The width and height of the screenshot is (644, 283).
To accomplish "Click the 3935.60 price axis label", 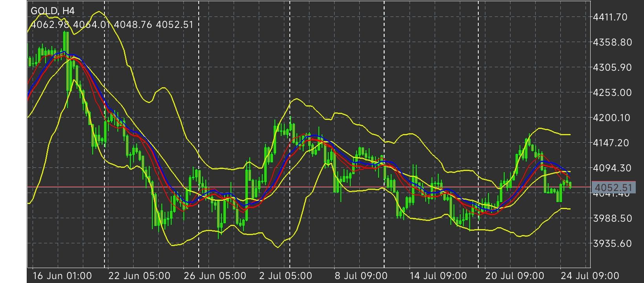I will (x=613, y=244).
